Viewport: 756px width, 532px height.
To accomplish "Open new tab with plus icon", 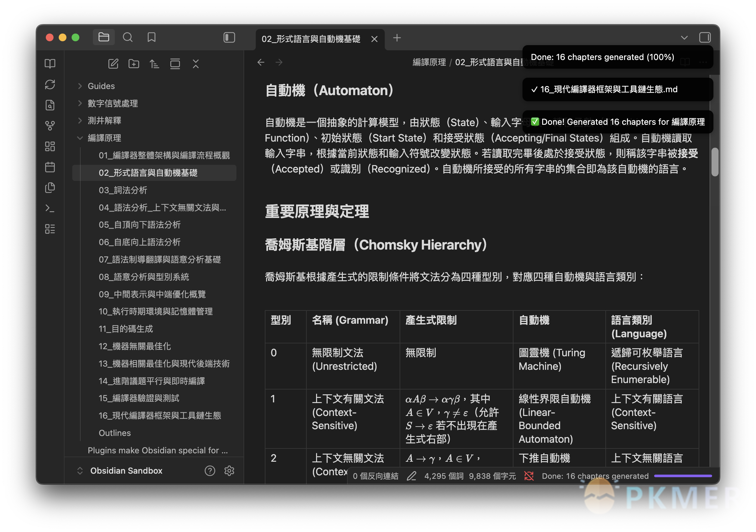I will [397, 38].
